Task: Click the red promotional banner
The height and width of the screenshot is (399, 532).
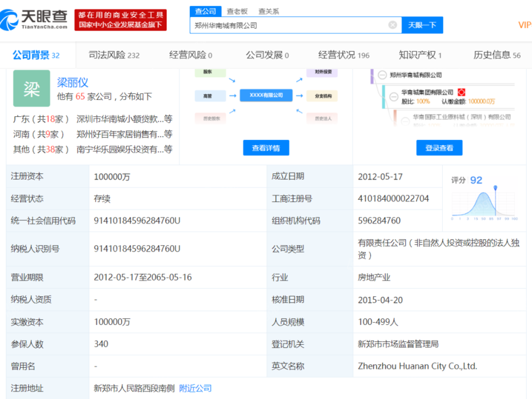Action: point(121,20)
